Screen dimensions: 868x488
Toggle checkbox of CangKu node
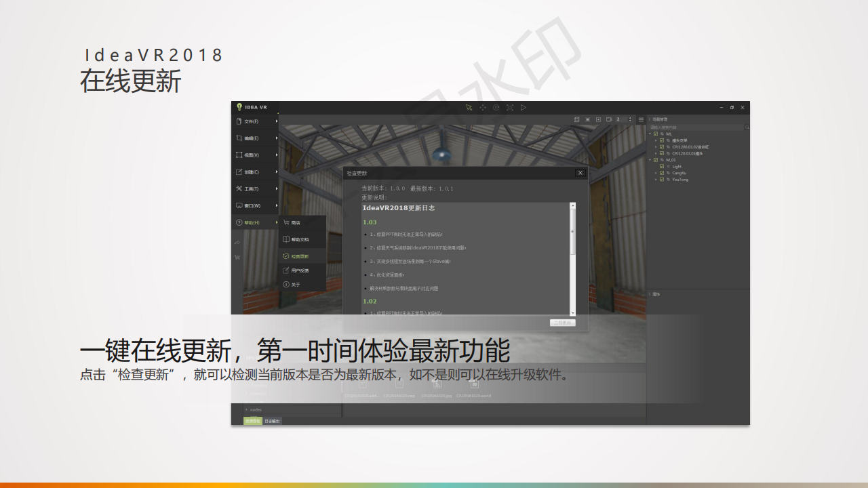[x=662, y=173]
